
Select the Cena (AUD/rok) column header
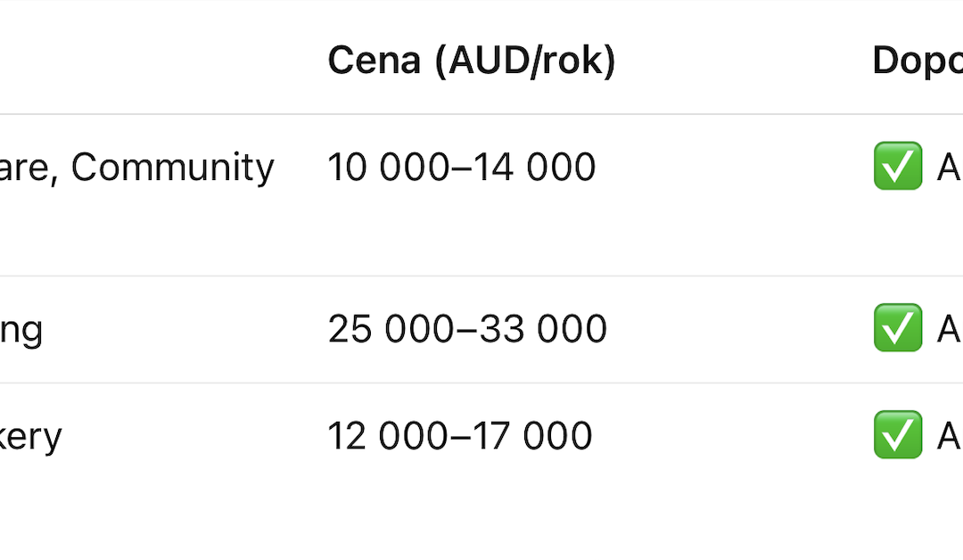pyautogui.click(x=472, y=61)
